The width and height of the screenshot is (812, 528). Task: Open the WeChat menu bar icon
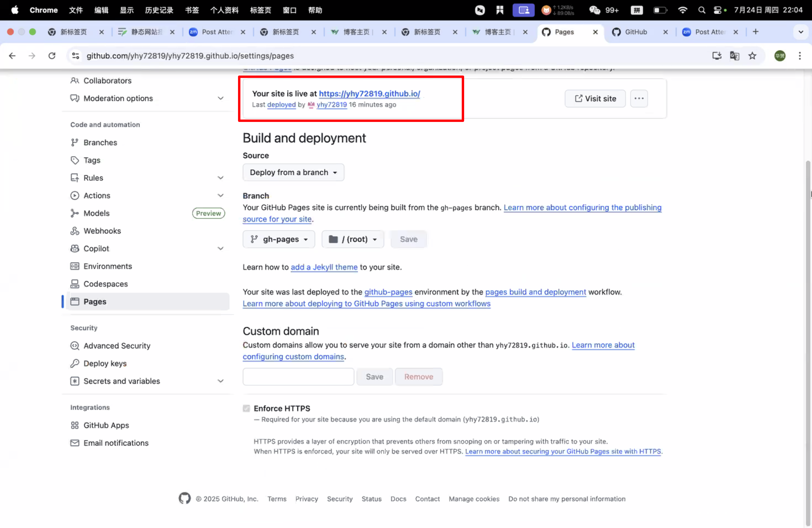pyautogui.click(x=595, y=10)
